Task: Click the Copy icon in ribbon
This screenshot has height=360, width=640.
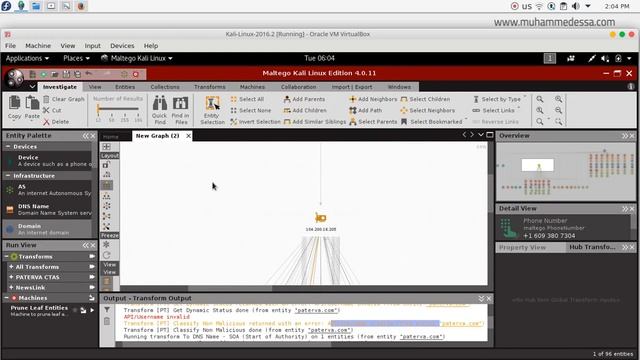Action: (15, 107)
